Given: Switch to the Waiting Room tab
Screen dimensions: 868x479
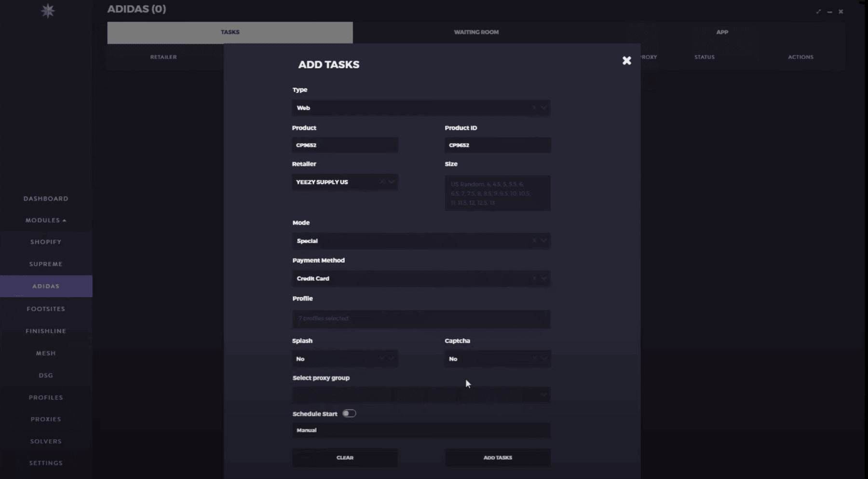Looking at the screenshot, I should [476, 32].
